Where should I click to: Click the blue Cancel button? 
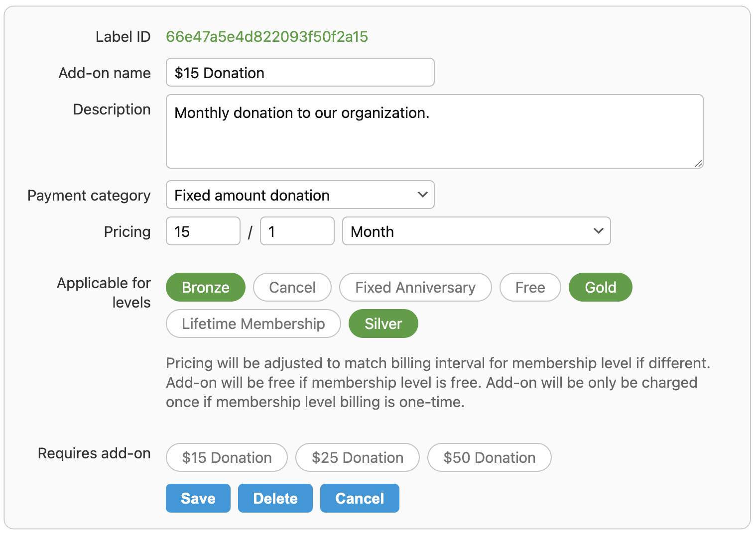359,498
